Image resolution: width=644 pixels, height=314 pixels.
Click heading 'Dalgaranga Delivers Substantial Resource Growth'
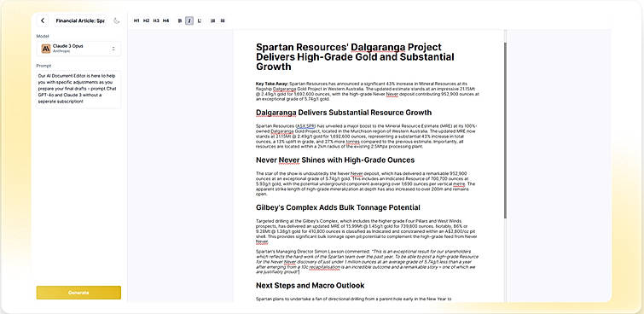pos(344,113)
